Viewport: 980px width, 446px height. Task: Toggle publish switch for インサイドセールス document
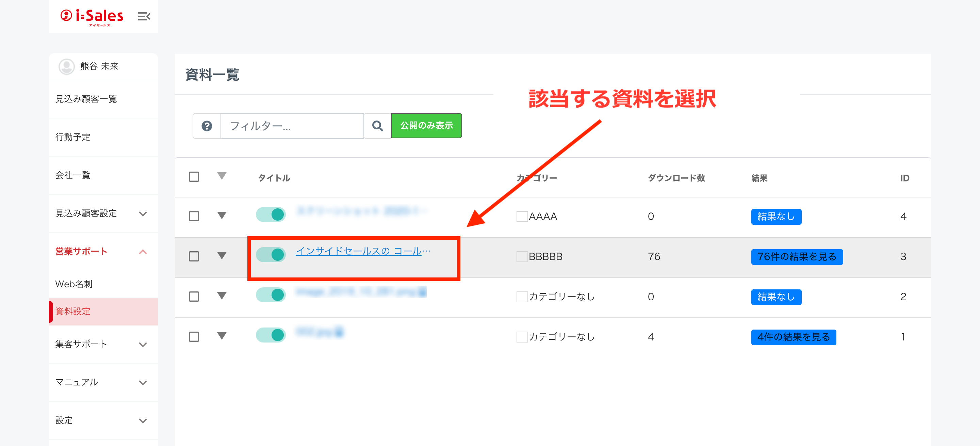(271, 255)
